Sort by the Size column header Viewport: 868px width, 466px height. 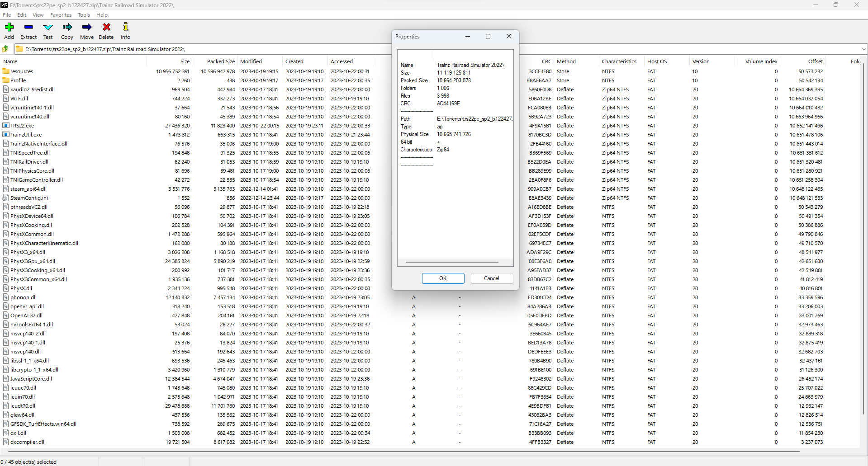click(x=170, y=61)
